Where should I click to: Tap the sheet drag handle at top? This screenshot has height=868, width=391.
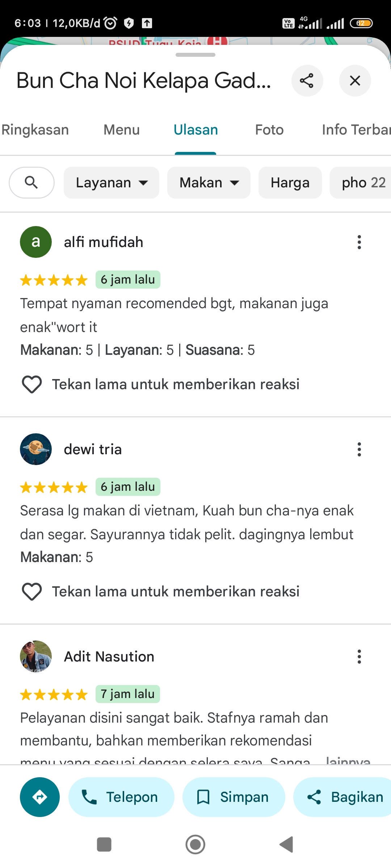point(195,55)
